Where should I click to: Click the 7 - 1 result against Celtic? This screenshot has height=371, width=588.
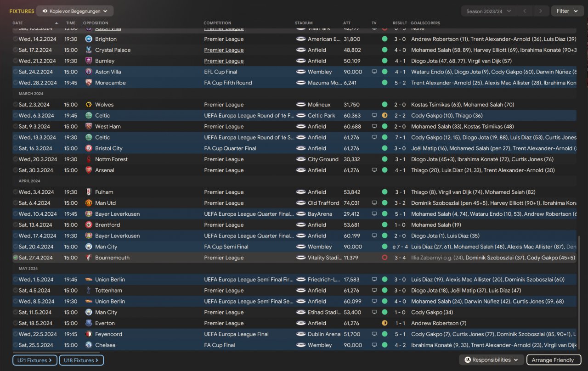point(400,138)
